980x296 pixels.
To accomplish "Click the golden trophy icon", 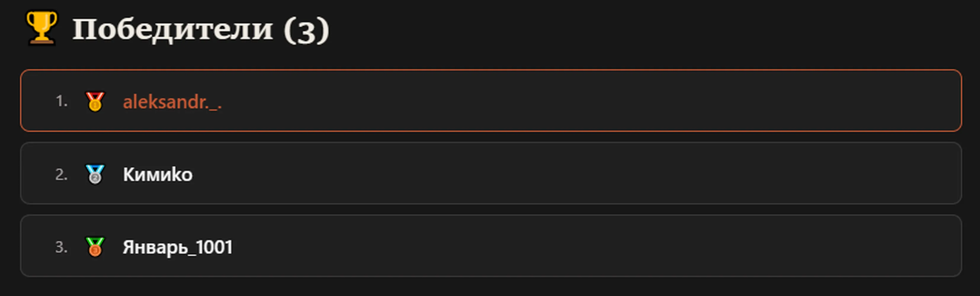I will [41, 28].
